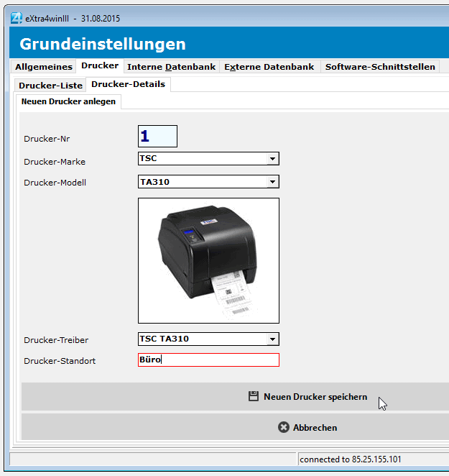Click into the Drucker-Nr field
Viewport: 449px width, 476px height.
pos(157,136)
